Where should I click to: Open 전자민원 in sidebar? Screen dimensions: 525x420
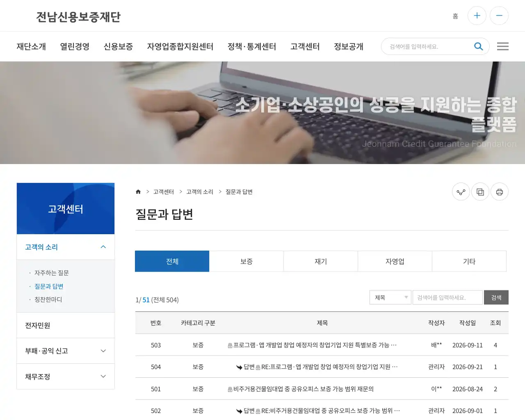click(66, 325)
